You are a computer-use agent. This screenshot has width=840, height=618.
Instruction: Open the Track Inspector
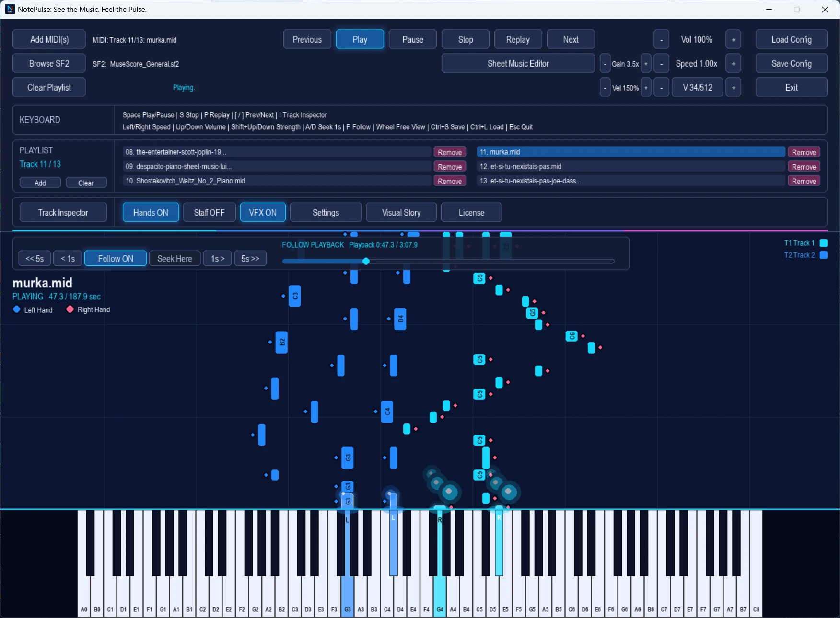tap(63, 212)
